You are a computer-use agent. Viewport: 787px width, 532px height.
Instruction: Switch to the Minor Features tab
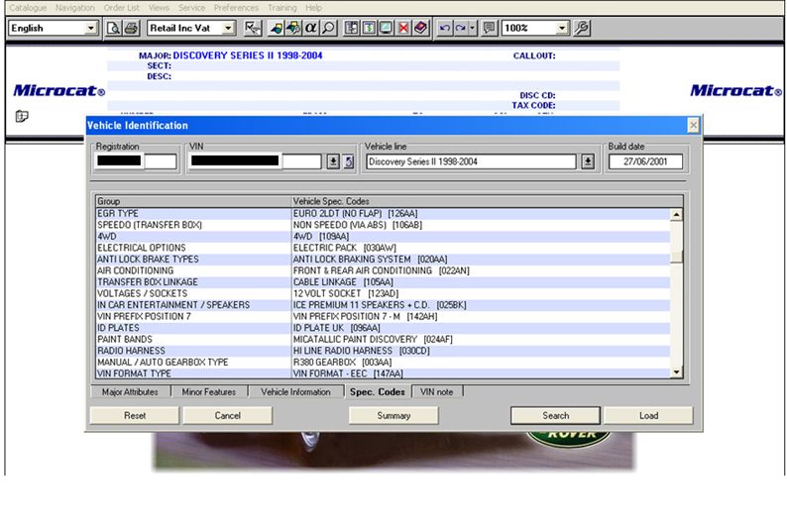pyautogui.click(x=209, y=392)
